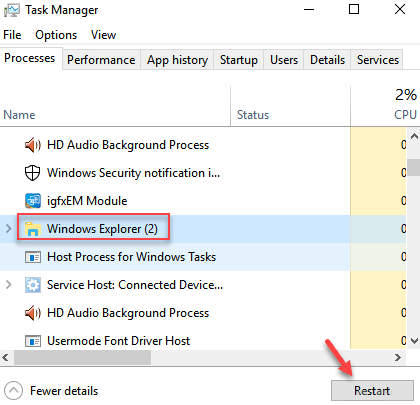
Task: Sort processes by the CPU column header
Action: pyautogui.click(x=385, y=106)
